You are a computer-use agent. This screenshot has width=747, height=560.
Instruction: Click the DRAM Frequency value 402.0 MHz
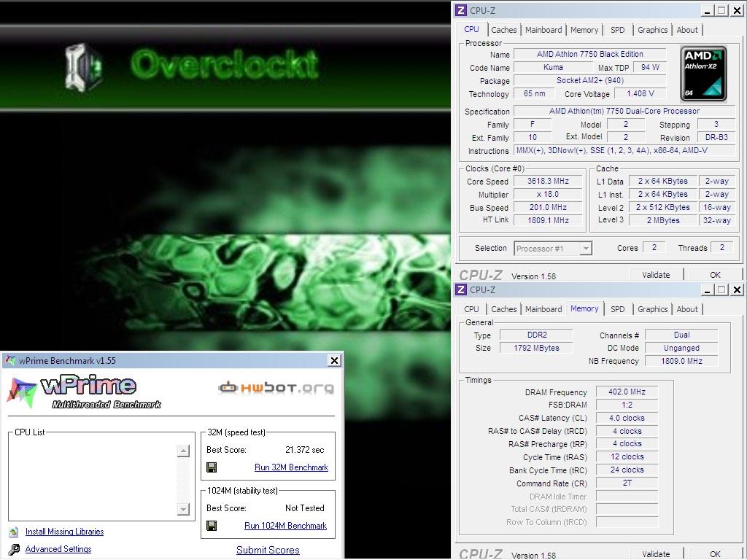click(627, 392)
